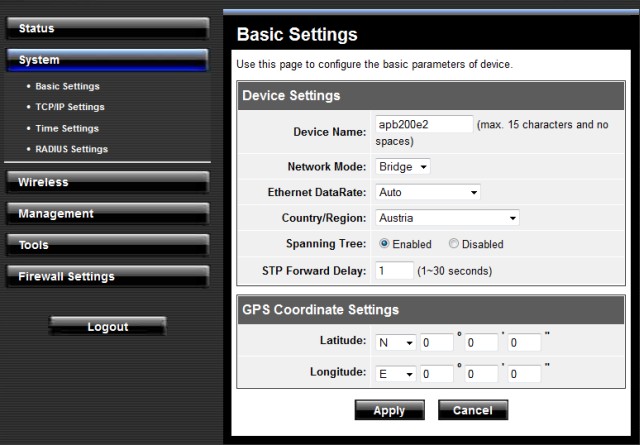Viewport: 640px width, 445px height.
Task: Open the Wireless menu section
Action: click(x=107, y=182)
